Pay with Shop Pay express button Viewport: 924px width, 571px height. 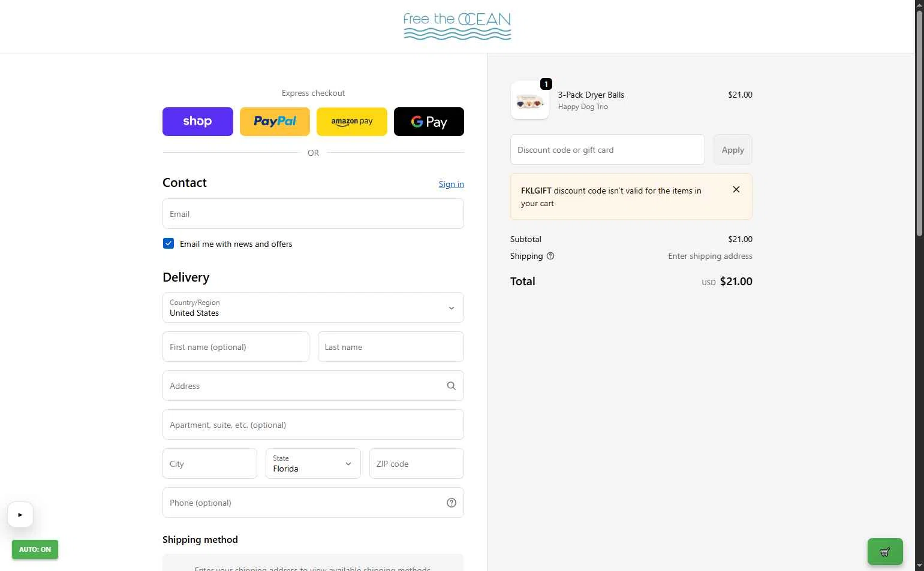point(197,122)
